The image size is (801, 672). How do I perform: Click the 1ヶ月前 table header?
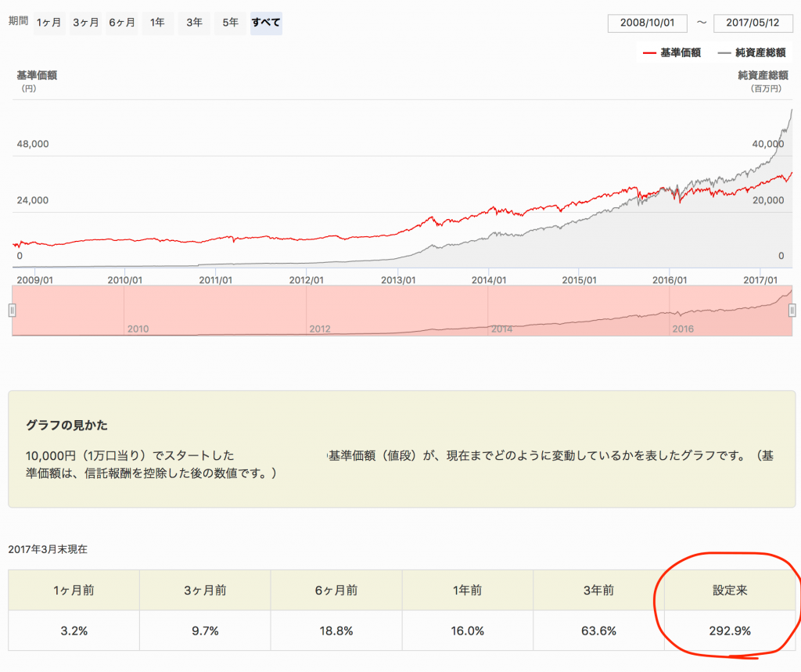74,590
